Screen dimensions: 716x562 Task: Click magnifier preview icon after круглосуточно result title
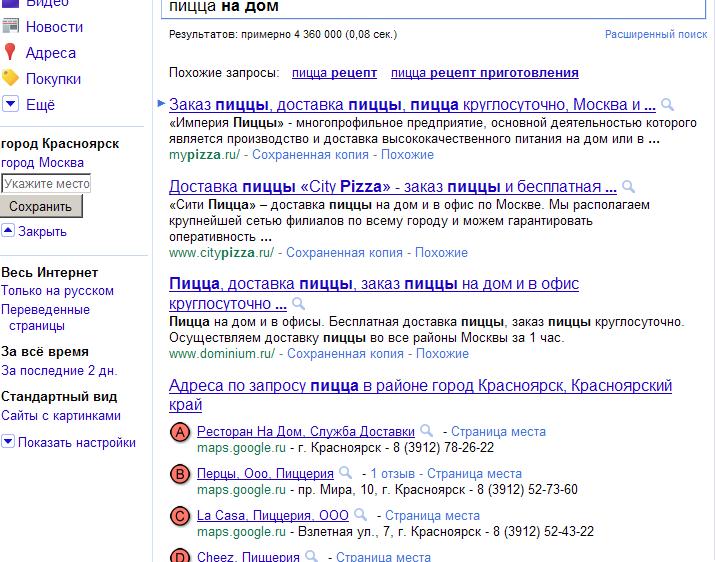click(x=298, y=303)
